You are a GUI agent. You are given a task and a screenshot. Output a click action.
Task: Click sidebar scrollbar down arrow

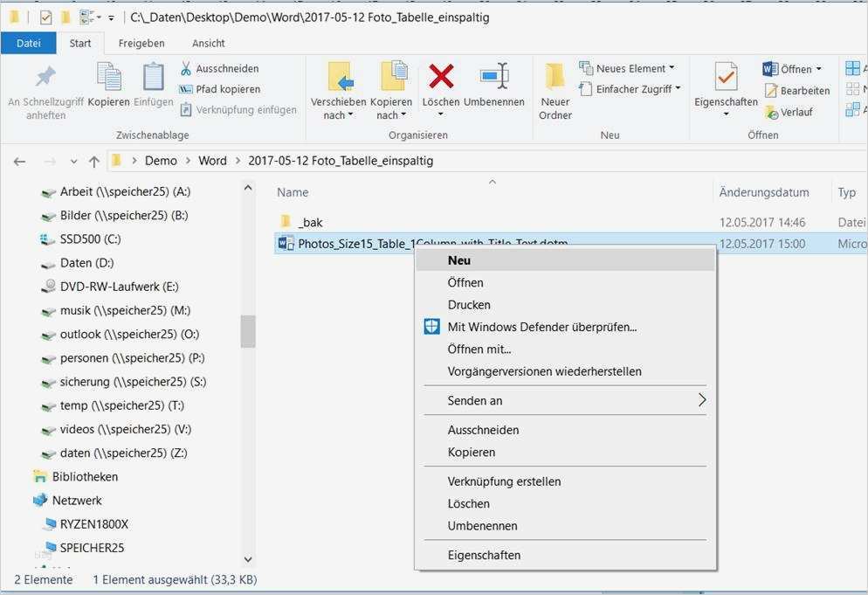pos(248,559)
